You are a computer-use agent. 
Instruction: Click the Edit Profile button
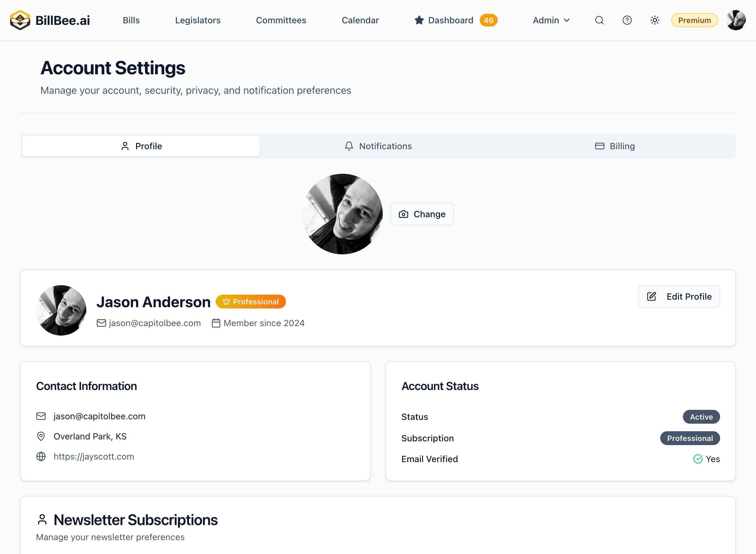pos(679,297)
